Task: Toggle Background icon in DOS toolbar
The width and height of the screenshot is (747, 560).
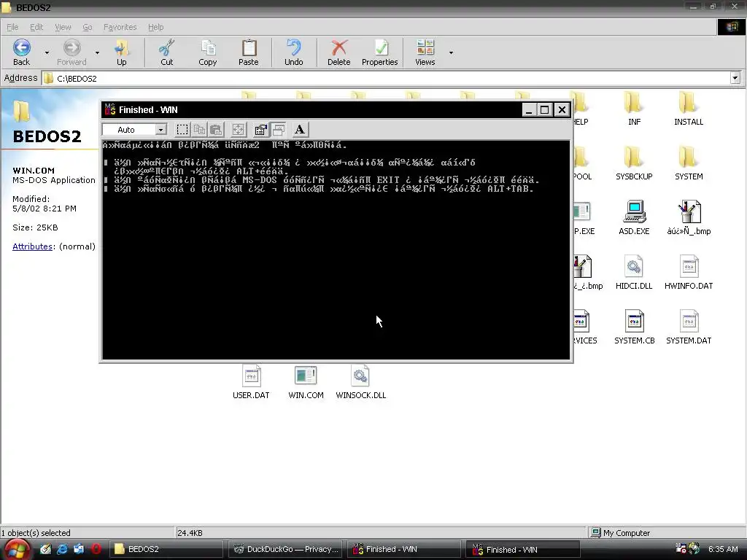Action: point(278,130)
